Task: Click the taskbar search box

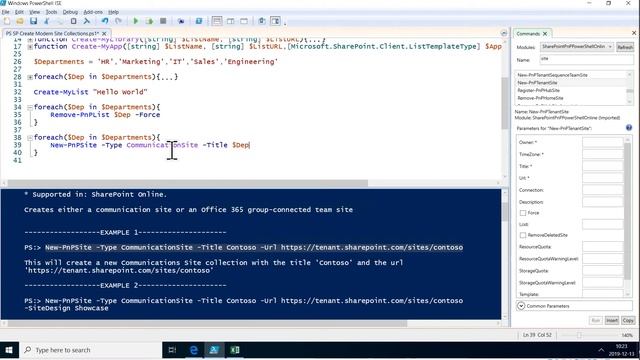Action: click(90, 350)
